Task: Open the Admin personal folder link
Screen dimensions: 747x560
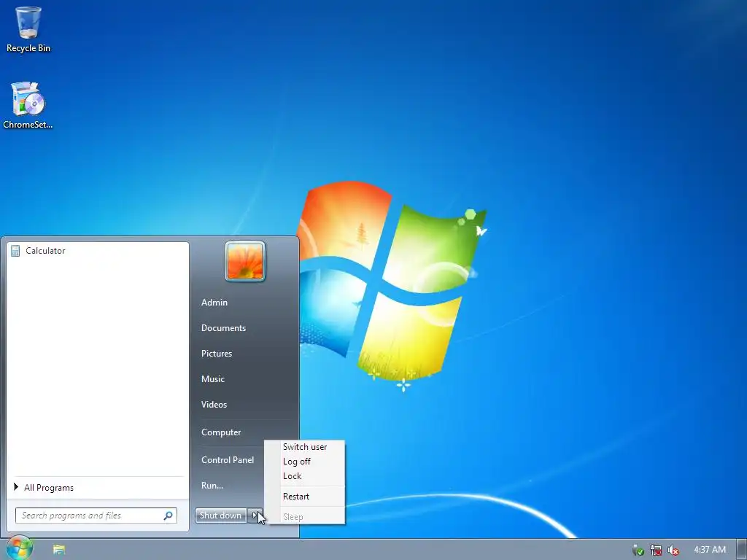Action: (214, 303)
